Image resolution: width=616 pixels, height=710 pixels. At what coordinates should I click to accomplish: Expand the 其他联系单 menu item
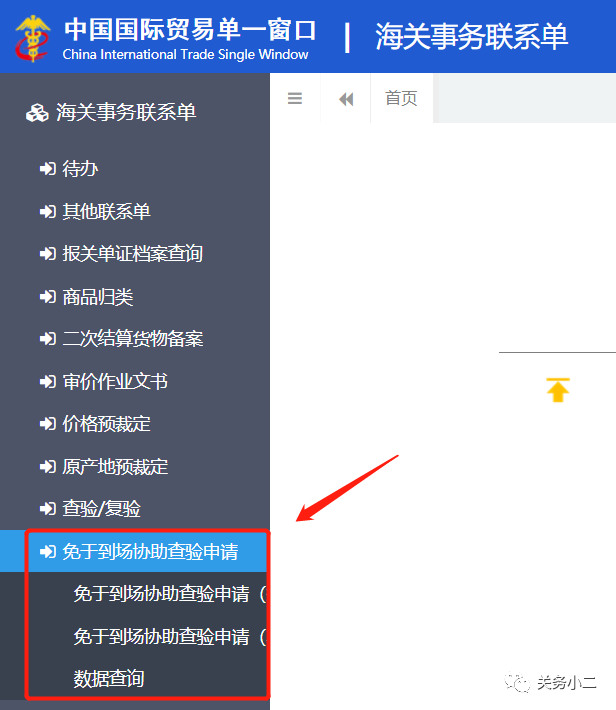tap(135, 211)
